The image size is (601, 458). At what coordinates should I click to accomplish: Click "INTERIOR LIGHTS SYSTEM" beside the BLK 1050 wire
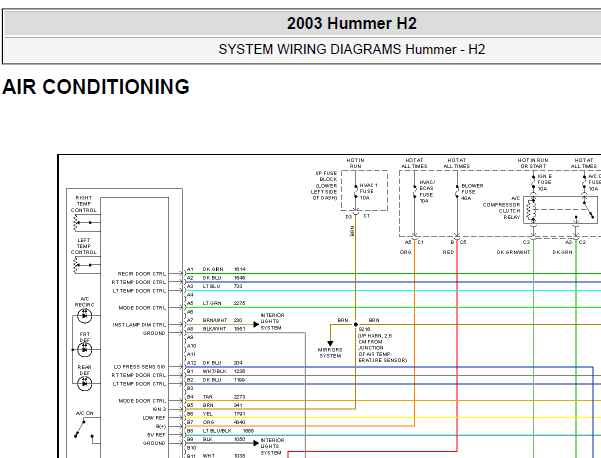point(272,447)
